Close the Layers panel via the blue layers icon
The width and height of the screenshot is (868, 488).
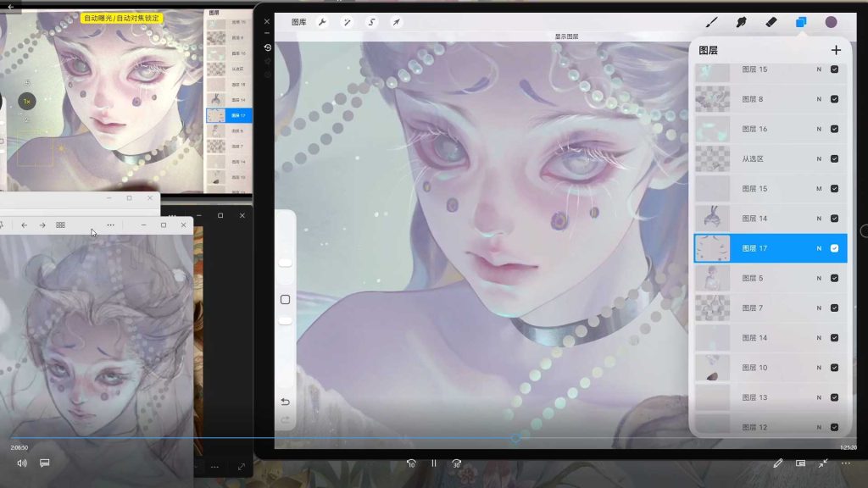tap(801, 22)
